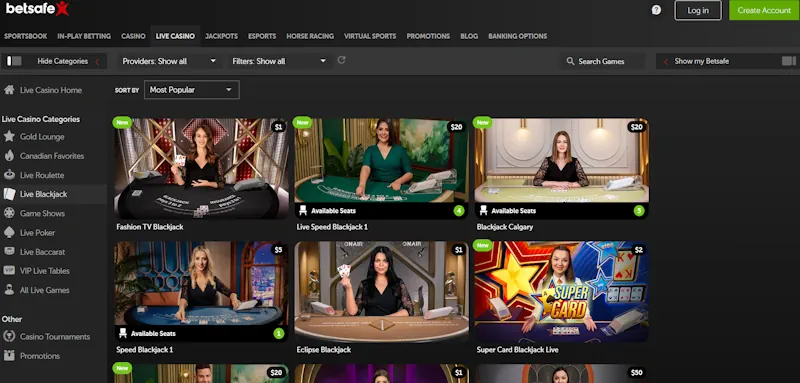Open the Blog tab
The width and height of the screenshot is (800, 383).
pos(469,36)
